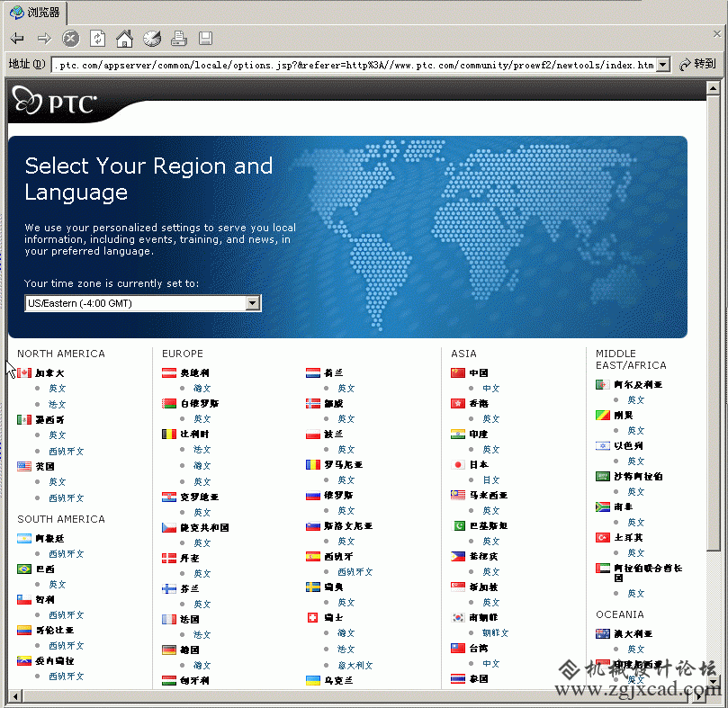Click the Mexico flag icon

[x=24, y=420]
